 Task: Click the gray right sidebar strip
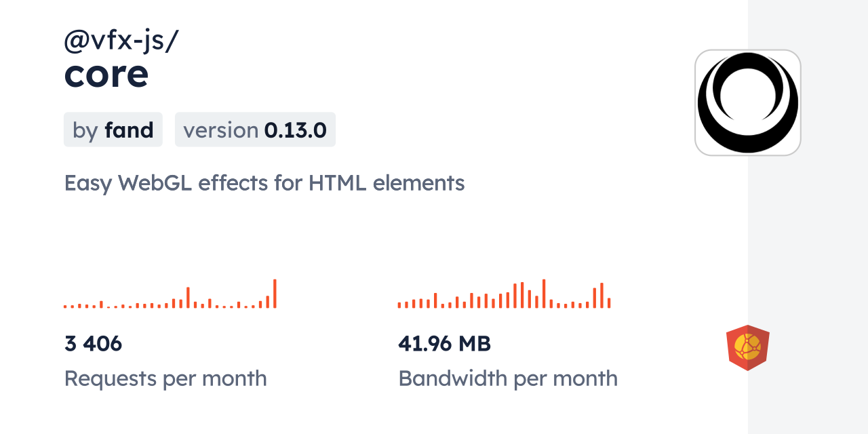click(x=808, y=217)
